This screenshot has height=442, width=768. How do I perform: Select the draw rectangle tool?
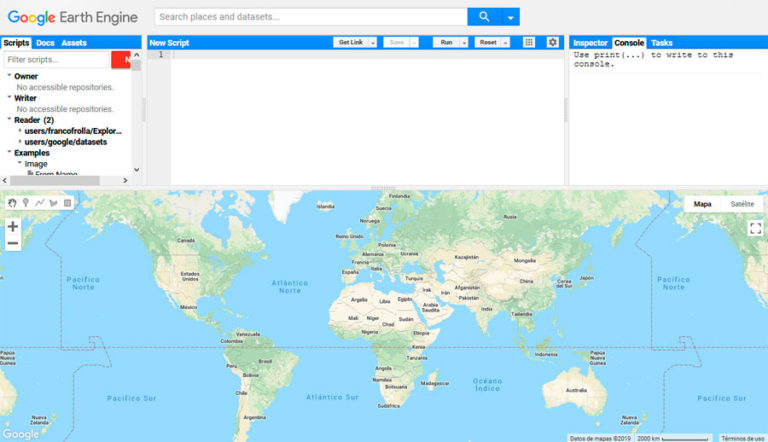click(x=68, y=203)
